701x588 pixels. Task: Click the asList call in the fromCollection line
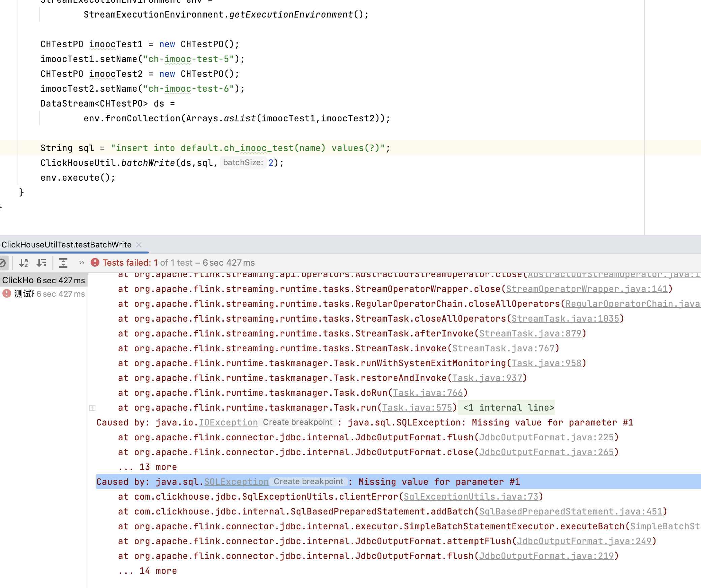coord(240,118)
